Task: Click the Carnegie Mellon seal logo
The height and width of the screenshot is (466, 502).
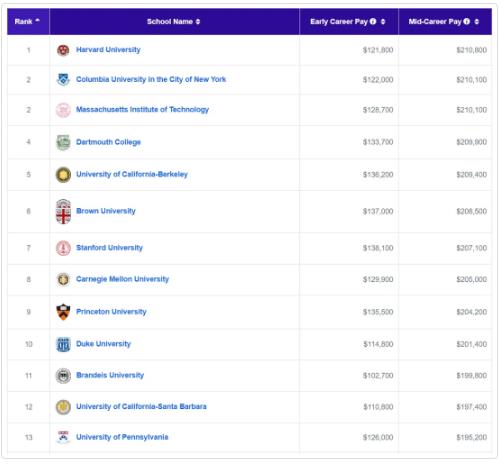Action: coord(63,279)
